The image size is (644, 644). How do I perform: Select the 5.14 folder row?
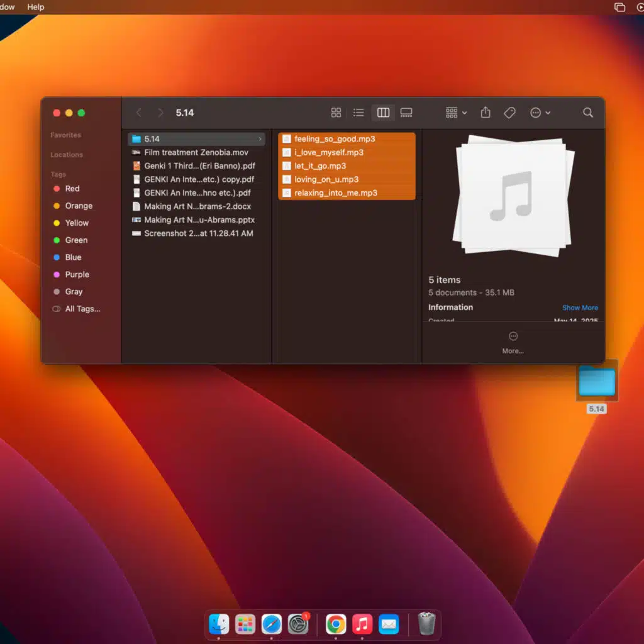pyautogui.click(x=196, y=139)
